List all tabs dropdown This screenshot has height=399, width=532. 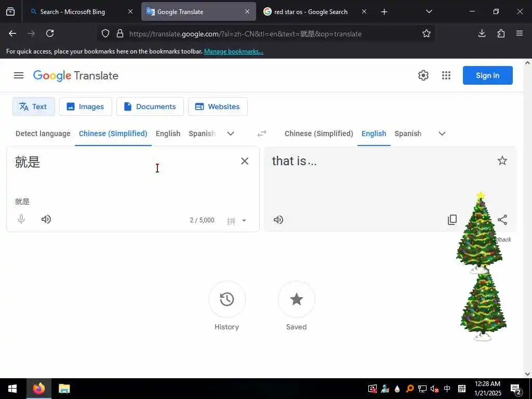pos(429,11)
